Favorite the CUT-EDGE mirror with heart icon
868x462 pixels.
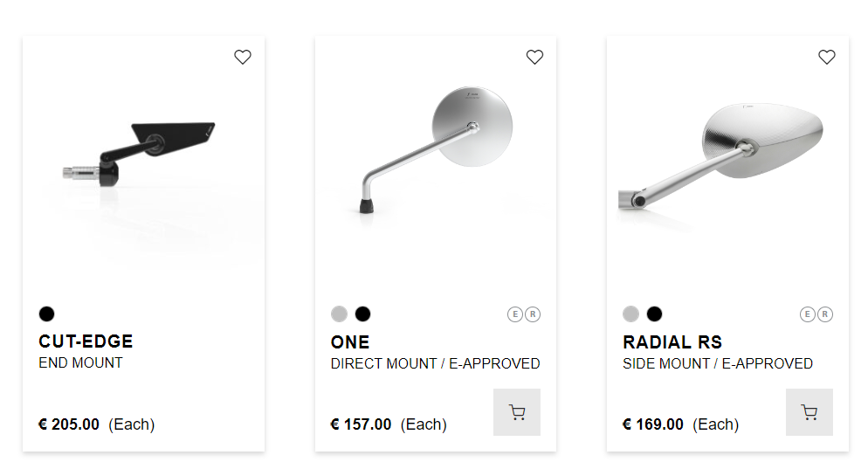243,58
